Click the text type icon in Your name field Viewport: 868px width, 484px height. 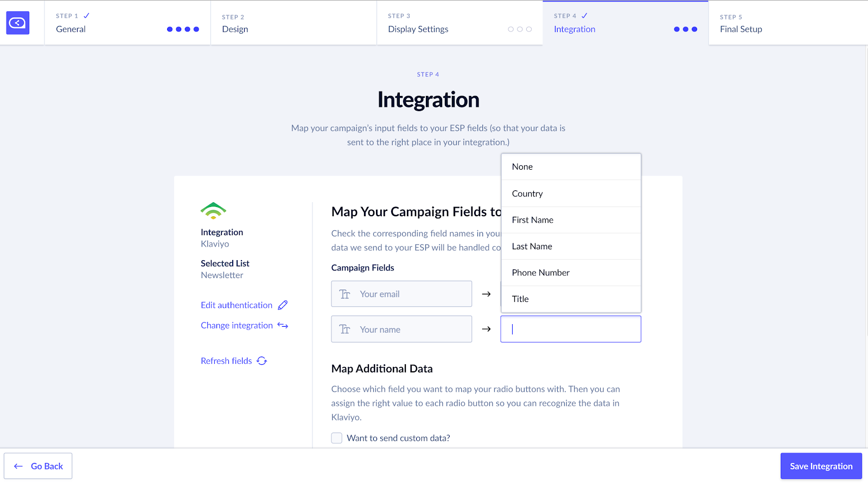tap(345, 330)
